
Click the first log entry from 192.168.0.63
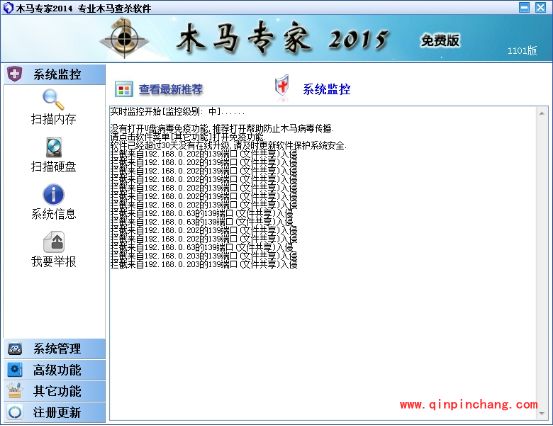tap(202, 213)
